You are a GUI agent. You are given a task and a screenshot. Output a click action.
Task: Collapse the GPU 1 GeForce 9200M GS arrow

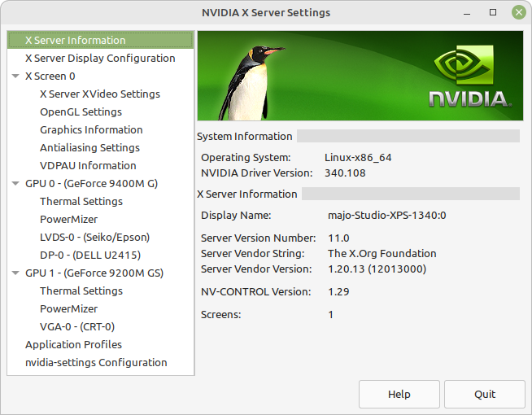(15, 273)
